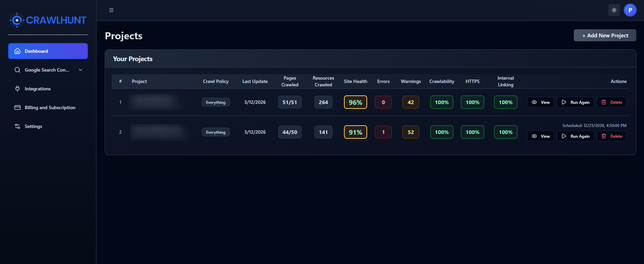Click the 42 warnings badge

411,102
